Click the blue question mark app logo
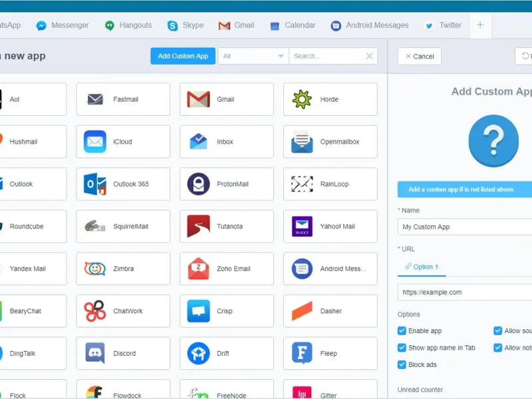This screenshot has height=399, width=532. click(x=493, y=141)
